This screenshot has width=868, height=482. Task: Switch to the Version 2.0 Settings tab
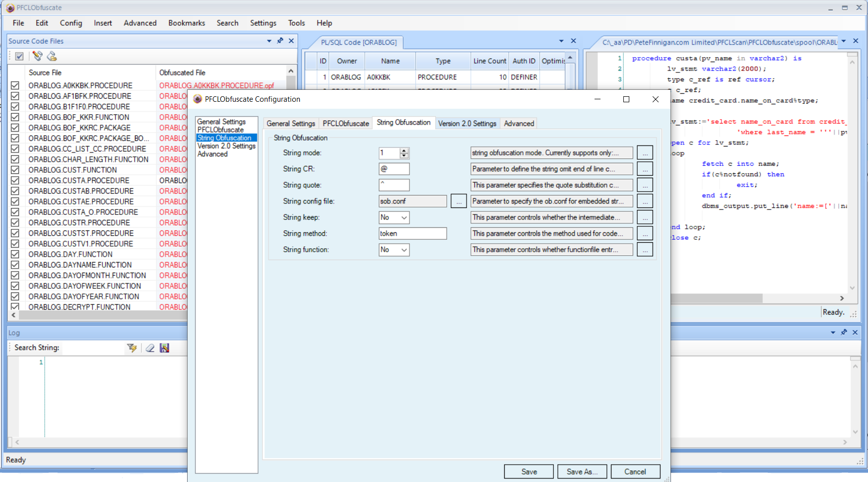467,123
